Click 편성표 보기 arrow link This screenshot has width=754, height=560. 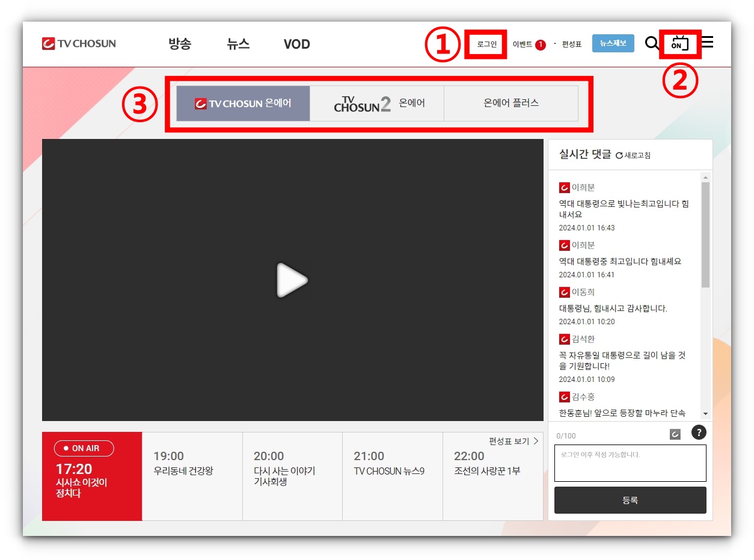(x=513, y=442)
